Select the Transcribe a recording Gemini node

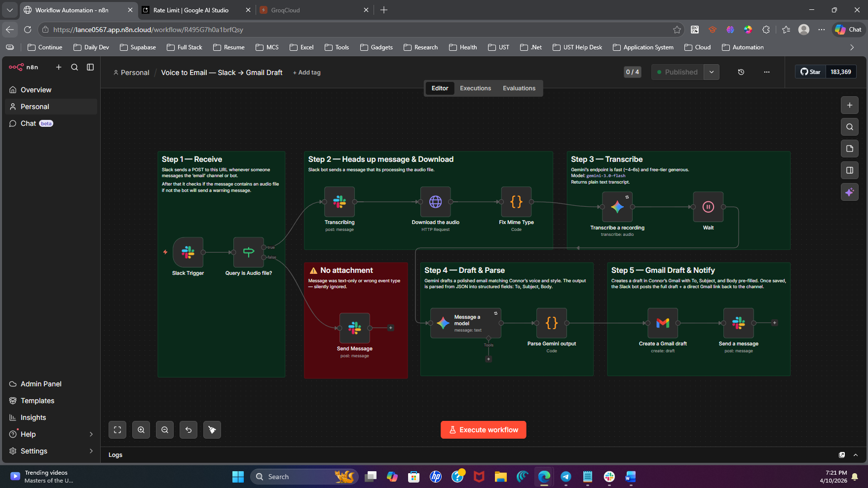617,207
